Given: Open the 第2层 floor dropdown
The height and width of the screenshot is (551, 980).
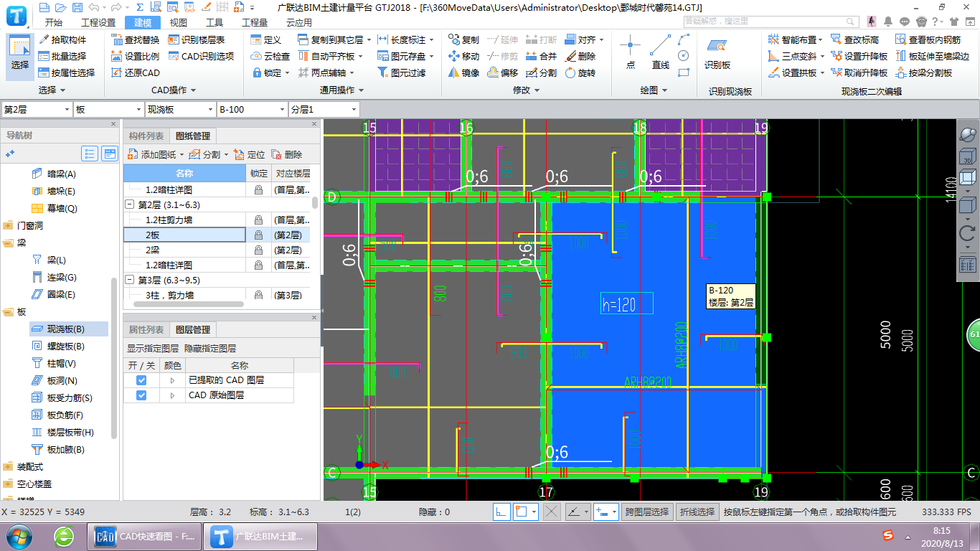Looking at the screenshot, I should [67, 110].
